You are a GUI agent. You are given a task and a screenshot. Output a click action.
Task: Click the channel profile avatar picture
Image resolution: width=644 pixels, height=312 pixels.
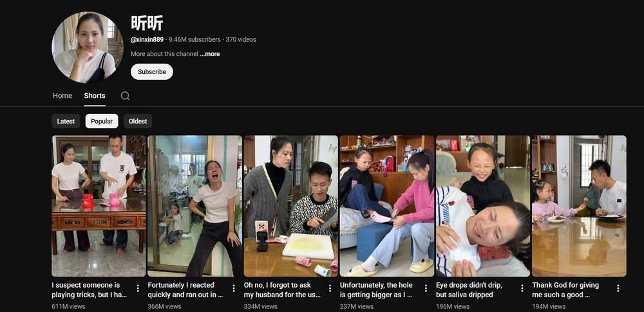pos(88,48)
